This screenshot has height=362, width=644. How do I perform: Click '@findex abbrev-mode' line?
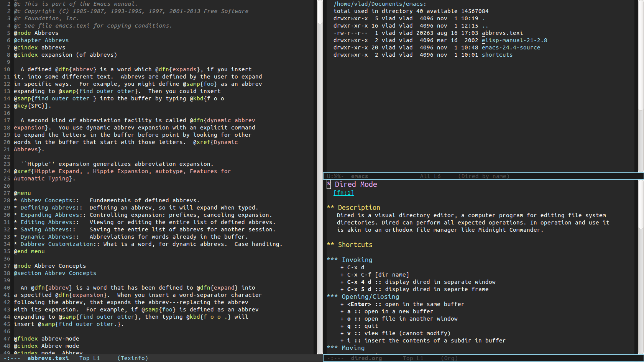46,339
